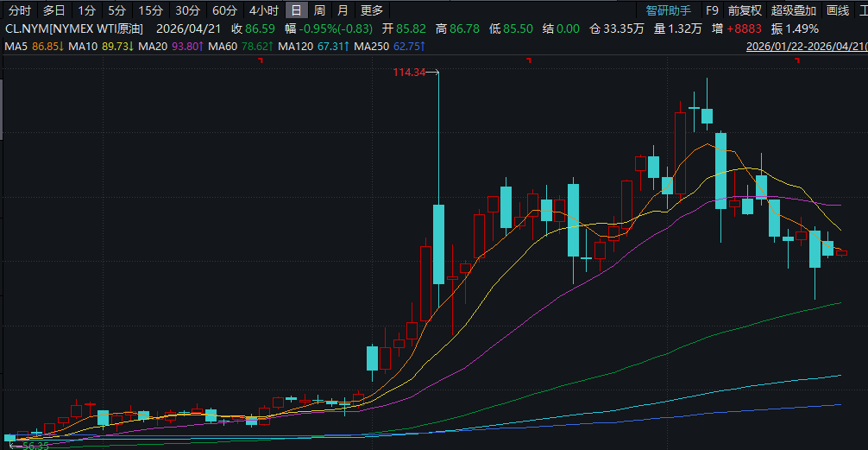The image size is (868, 450).
Task: Click the date range 2026/01/22-2026/04/21 link
Action: pos(806,46)
